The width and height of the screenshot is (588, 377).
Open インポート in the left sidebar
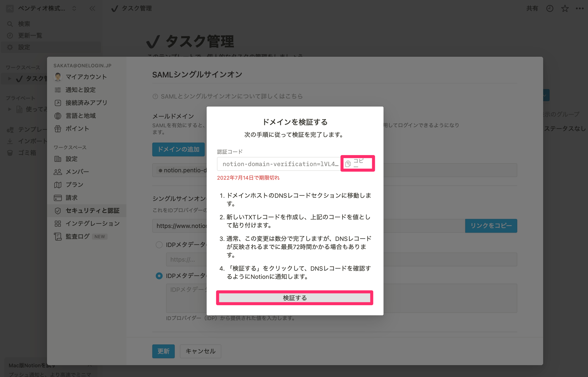[33, 141]
